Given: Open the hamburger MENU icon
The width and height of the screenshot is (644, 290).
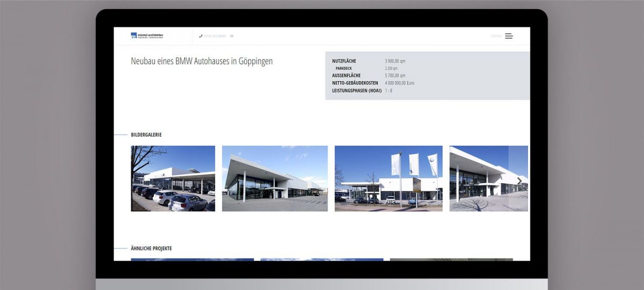Looking at the screenshot, I should click(509, 36).
